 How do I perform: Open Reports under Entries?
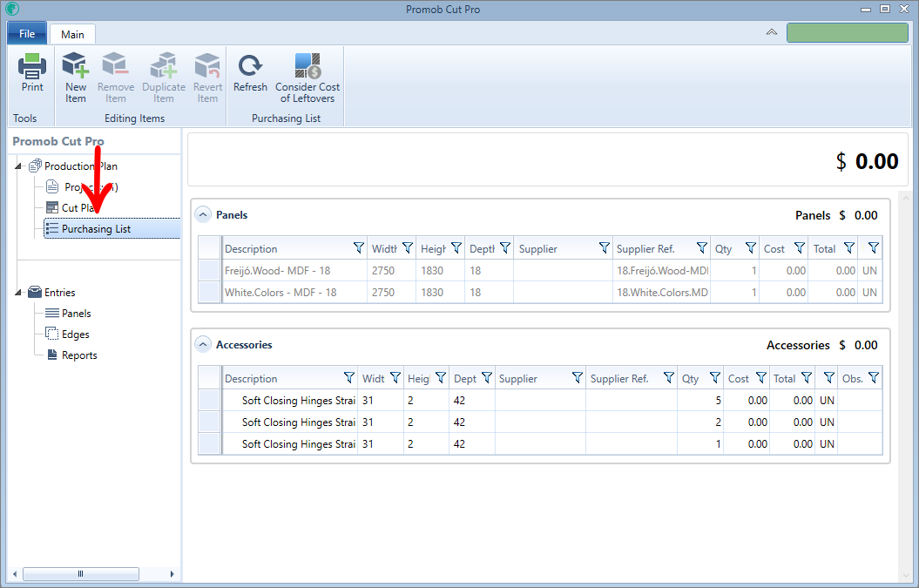[x=78, y=355]
